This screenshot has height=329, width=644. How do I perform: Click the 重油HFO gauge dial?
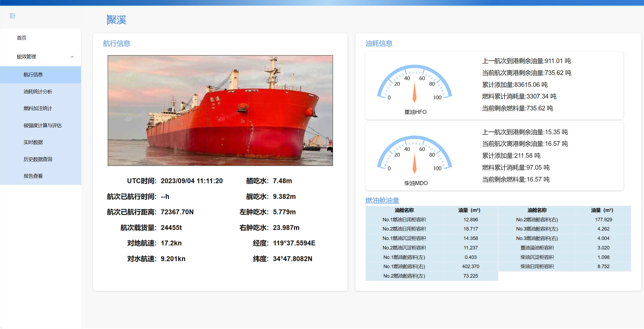point(414,85)
